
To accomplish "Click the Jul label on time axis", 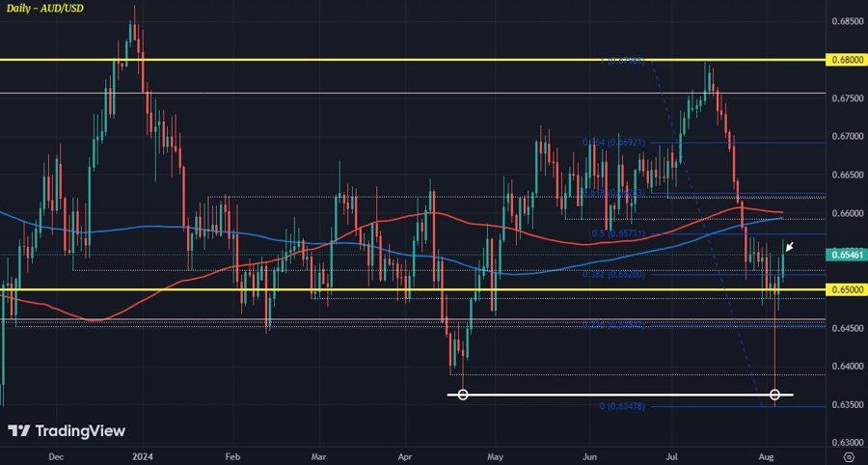I will coord(674,457).
